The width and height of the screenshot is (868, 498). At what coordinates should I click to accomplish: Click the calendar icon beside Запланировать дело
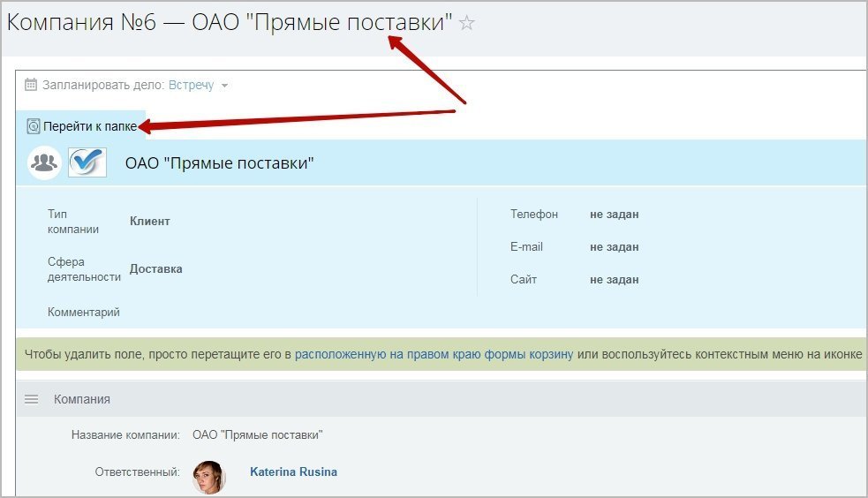point(31,86)
